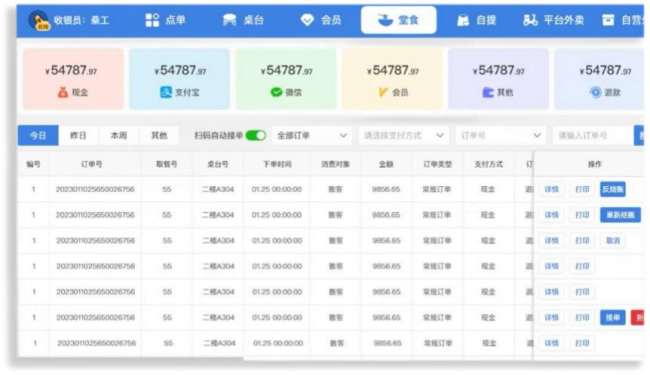Expand the 全部订单 dropdown

(x=312, y=135)
